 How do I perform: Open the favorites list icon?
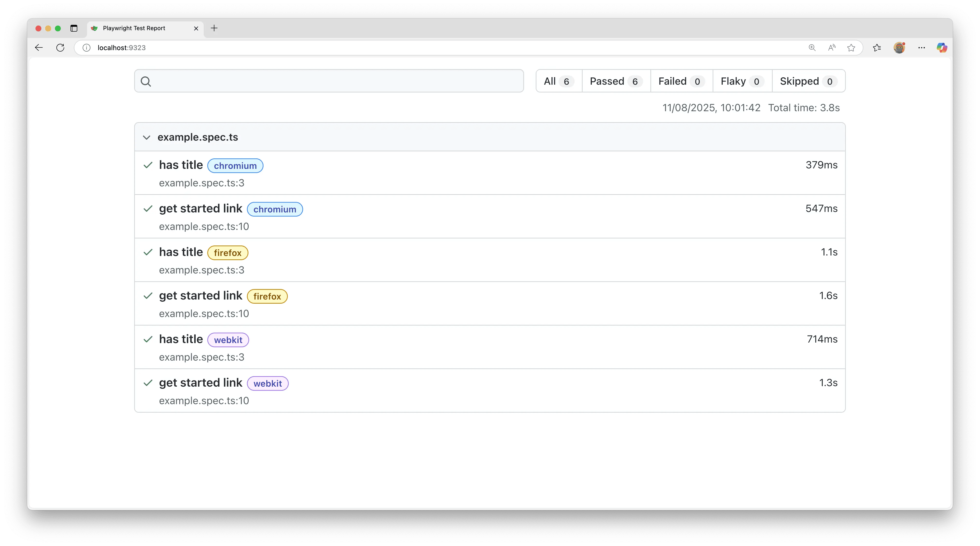[x=877, y=48]
